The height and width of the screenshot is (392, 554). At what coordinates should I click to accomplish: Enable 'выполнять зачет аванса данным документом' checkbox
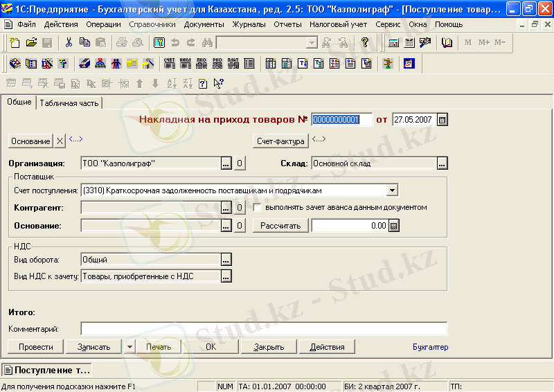(x=258, y=207)
